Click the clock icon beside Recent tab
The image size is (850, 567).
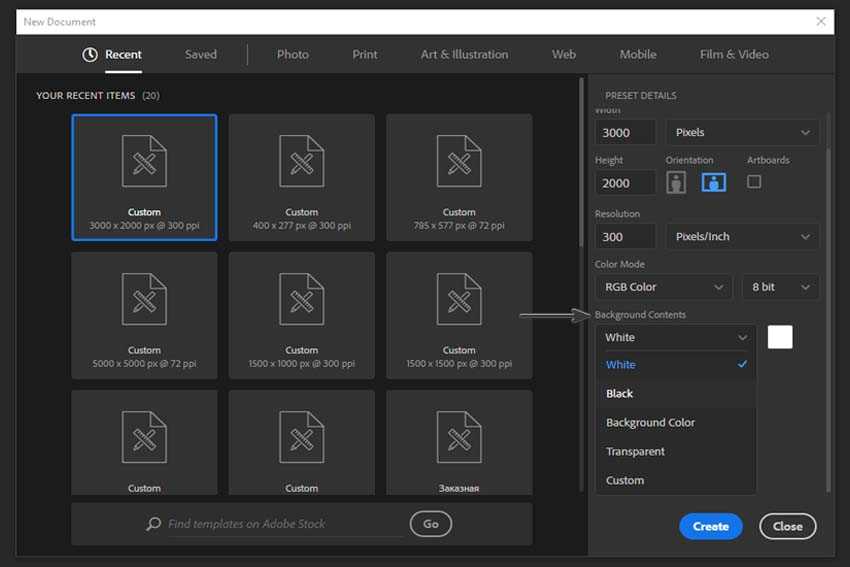pos(90,55)
